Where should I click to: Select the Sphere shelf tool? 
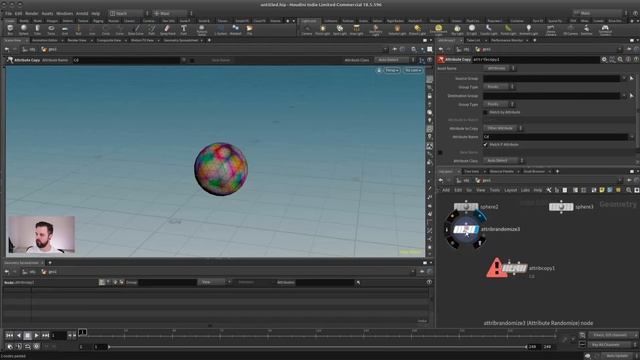(x=24, y=29)
